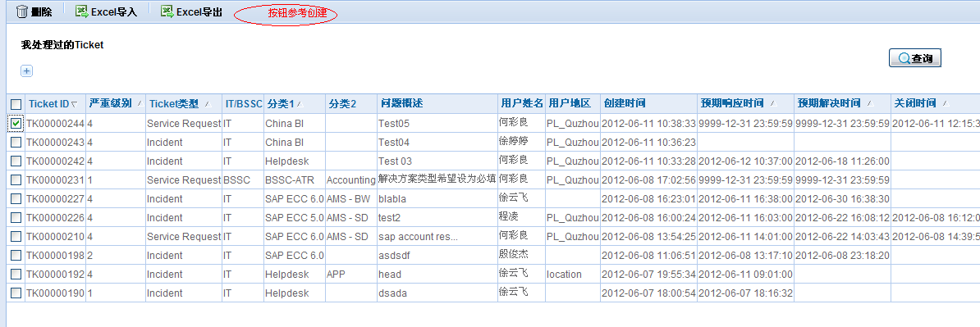The width and height of the screenshot is (980, 327).
Task: Click ticket ID TK00000244
Action: (x=55, y=124)
